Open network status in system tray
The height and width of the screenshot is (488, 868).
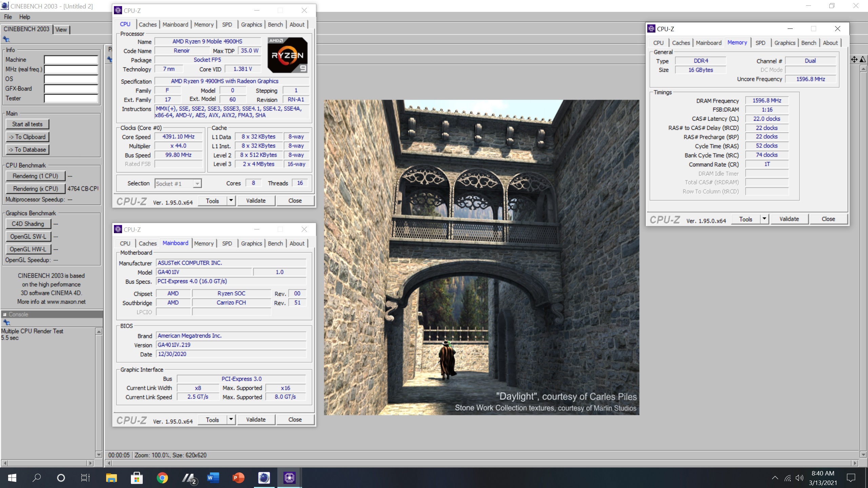click(788, 478)
